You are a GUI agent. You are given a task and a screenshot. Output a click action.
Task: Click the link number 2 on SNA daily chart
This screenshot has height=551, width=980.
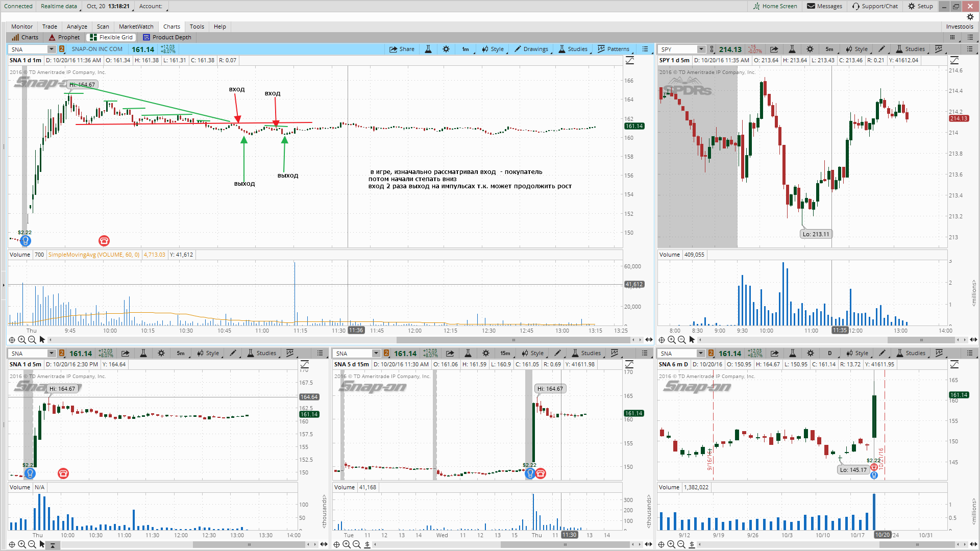pos(711,353)
